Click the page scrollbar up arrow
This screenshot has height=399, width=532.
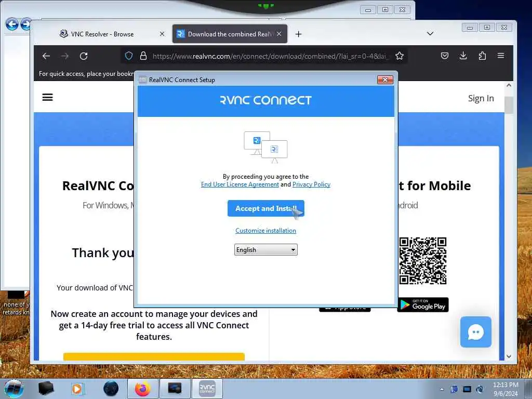[509, 86]
